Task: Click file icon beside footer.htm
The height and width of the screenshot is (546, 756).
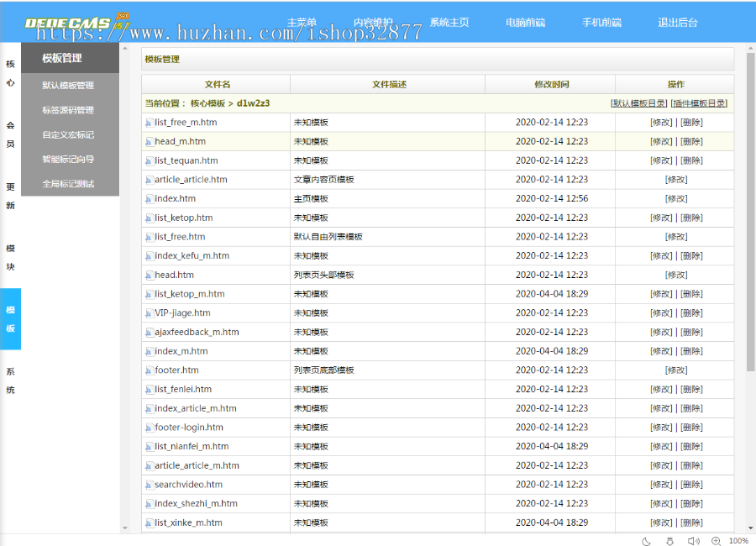Action: click(x=149, y=370)
